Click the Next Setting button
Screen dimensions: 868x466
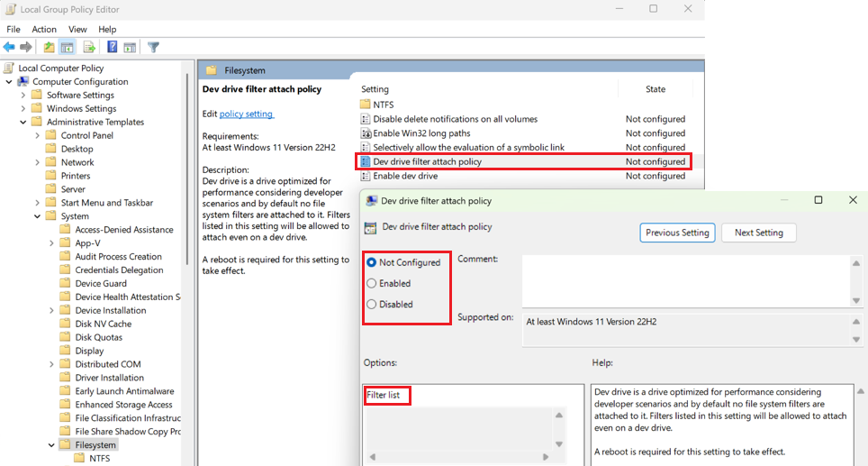[758, 233]
